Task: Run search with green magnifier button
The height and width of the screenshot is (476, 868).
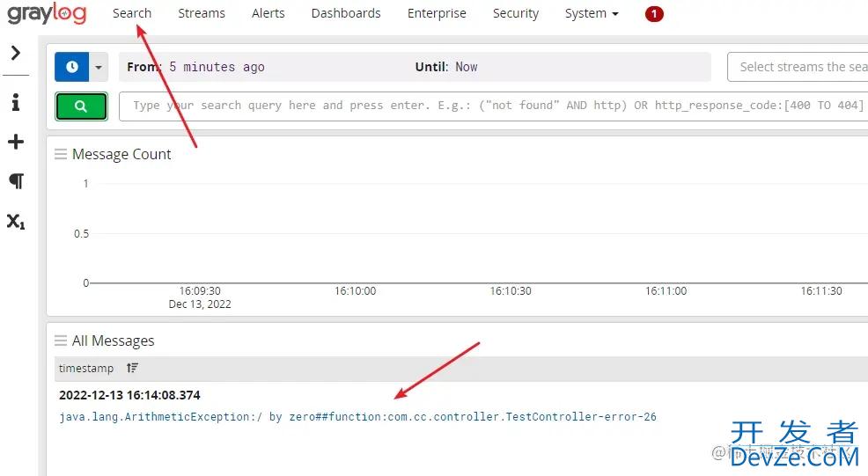Action: [x=81, y=106]
